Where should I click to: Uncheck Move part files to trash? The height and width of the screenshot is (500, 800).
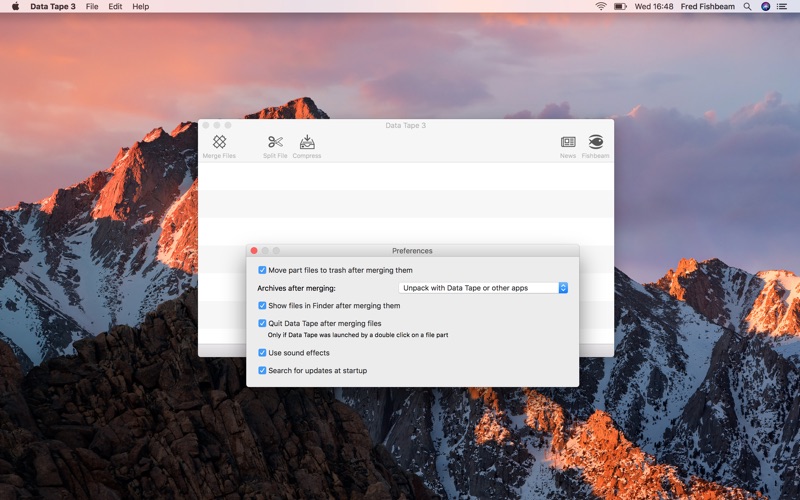coord(262,270)
